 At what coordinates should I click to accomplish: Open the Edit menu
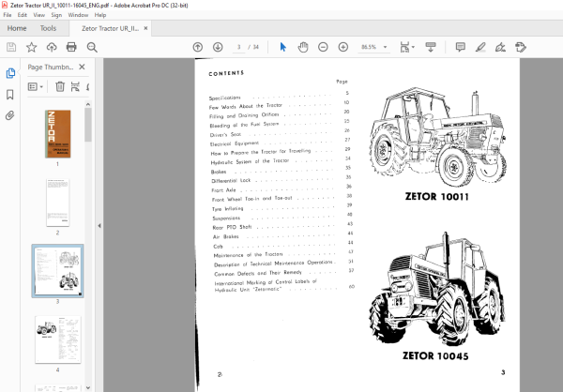23,15
